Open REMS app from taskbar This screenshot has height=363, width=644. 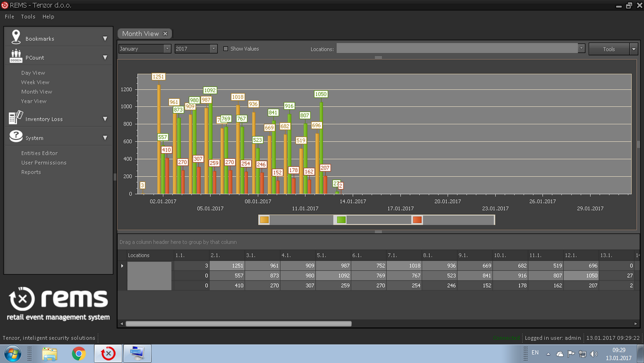[108, 353]
